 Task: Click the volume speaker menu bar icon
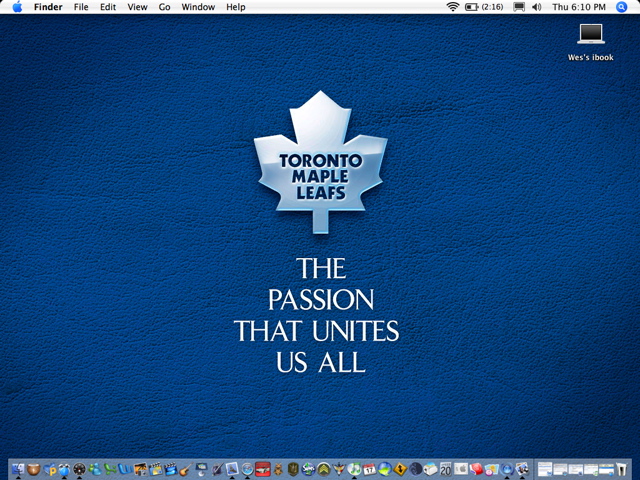pos(537,7)
